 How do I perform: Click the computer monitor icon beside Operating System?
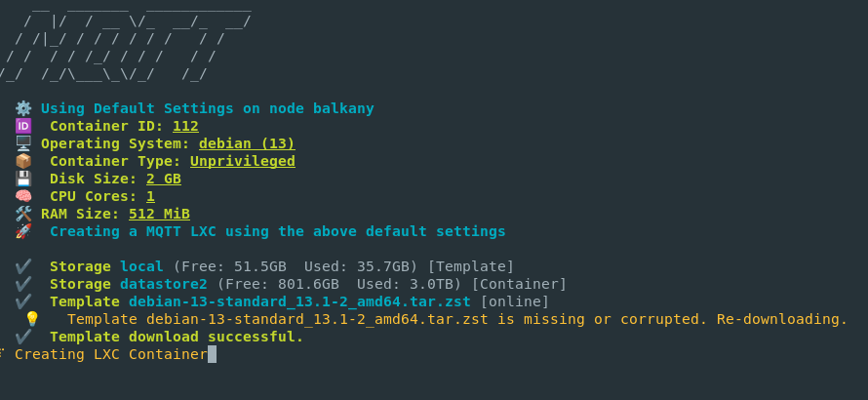click(x=23, y=143)
